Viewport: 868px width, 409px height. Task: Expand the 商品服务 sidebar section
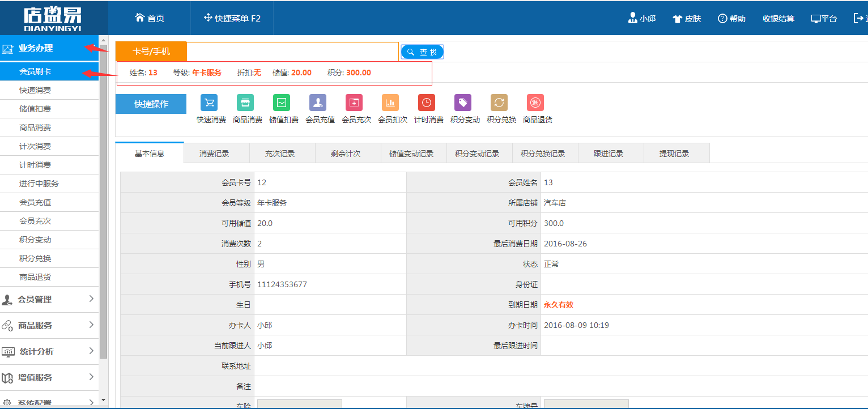[x=49, y=325]
